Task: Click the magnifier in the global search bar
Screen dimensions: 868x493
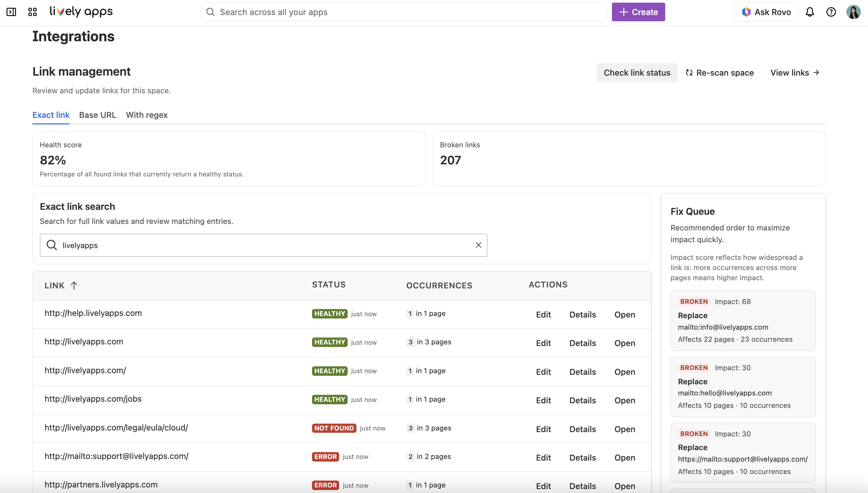Action: tap(210, 12)
